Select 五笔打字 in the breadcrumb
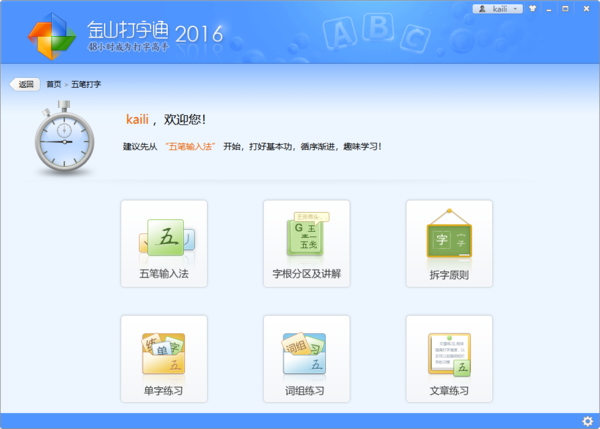 coord(86,85)
